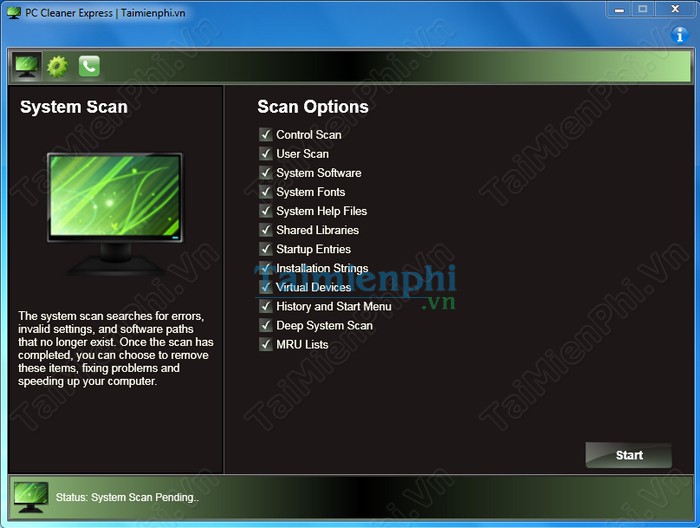Click the blue info icon
This screenshot has width=700, height=528.
coord(679,34)
